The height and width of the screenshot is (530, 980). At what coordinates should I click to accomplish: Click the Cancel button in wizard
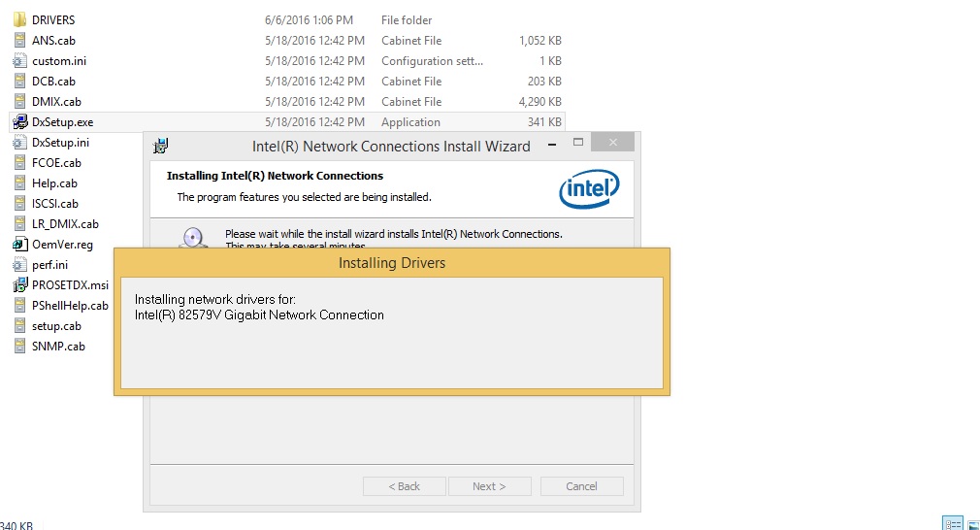click(x=581, y=486)
